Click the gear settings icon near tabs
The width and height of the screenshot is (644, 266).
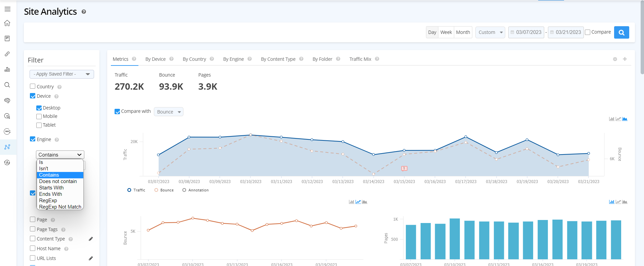(x=615, y=59)
